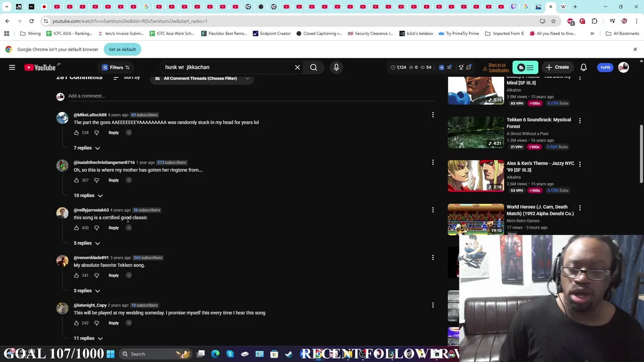The image size is (644, 362).
Task: Click the Create button
Action: tap(557, 67)
